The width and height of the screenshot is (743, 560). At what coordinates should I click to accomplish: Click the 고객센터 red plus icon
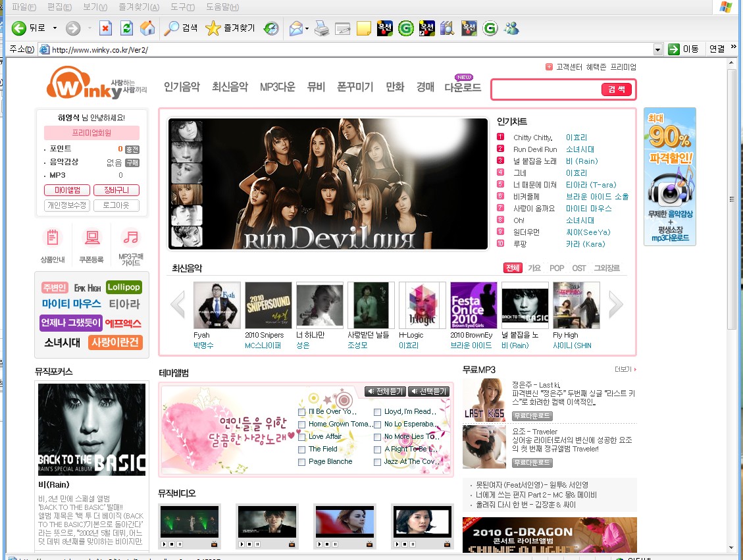pyautogui.click(x=549, y=67)
